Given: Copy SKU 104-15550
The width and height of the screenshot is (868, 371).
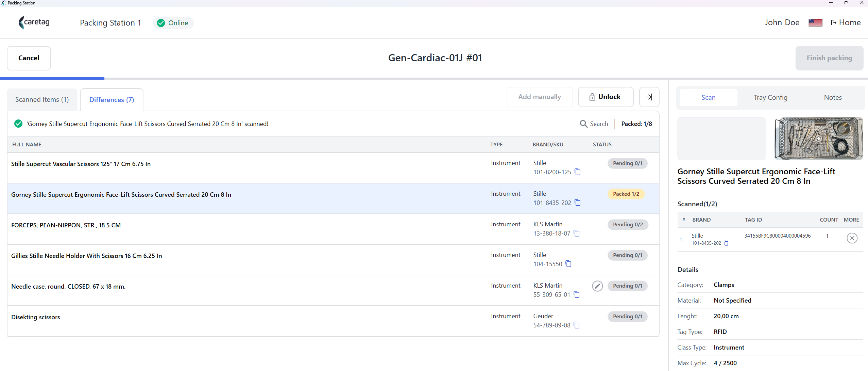Looking at the screenshot, I should (x=568, y=264).
